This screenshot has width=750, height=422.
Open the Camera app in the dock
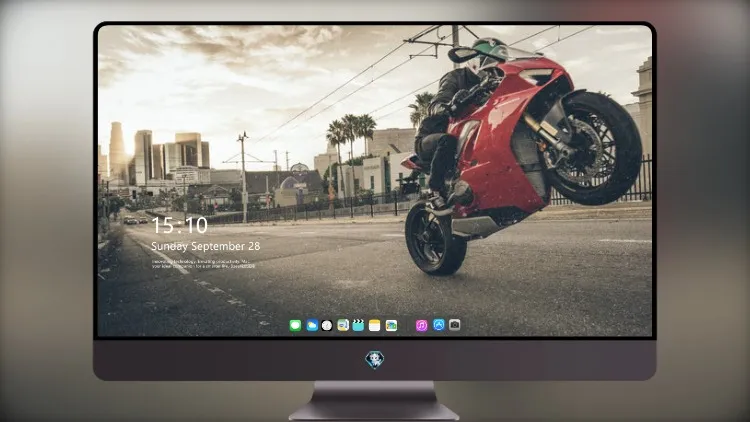[x=455, y=325]
